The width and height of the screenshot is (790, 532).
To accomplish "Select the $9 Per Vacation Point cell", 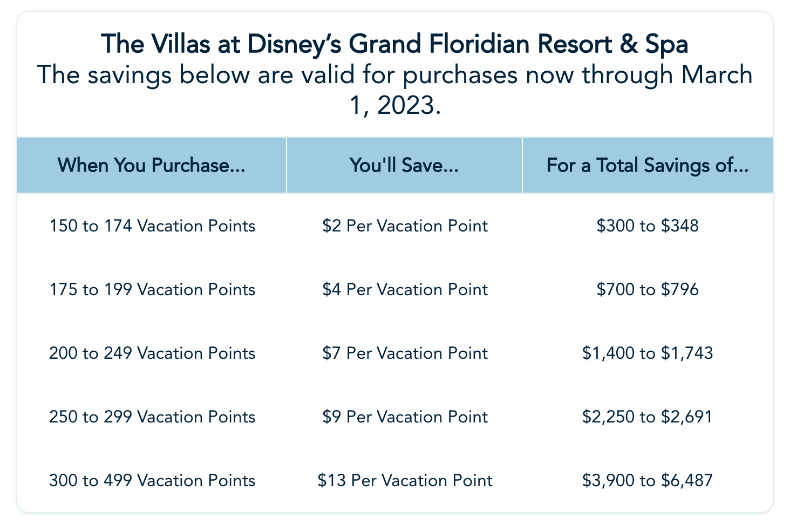I will point(405,417).
